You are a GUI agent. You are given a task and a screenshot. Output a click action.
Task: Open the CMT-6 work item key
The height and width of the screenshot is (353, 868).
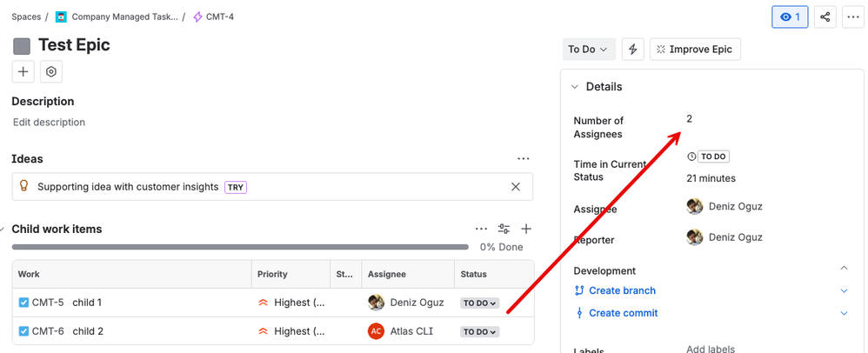click(x=48, y=331)
